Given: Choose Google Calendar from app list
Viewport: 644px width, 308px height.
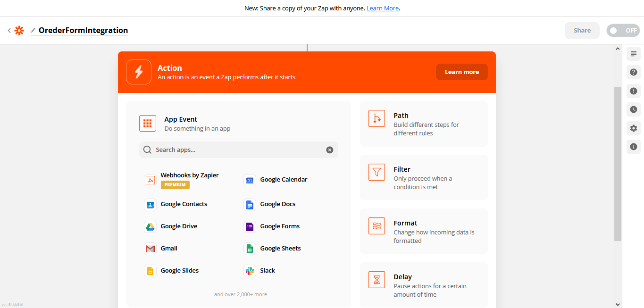Looking at the screenshot, I should pos(283,180).
